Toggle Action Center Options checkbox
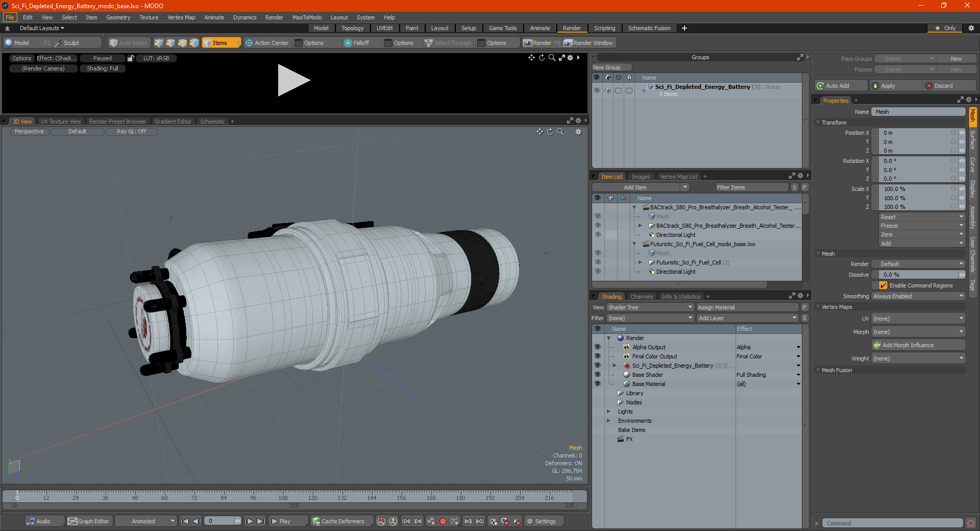This screenshot has height=531, width=980. (x=299, y=43)
